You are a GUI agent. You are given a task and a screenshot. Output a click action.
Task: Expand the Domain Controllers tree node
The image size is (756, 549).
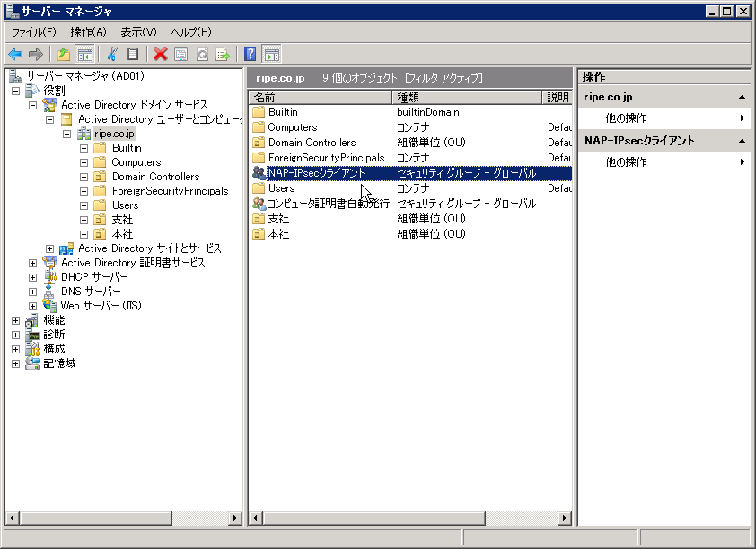(x=84, y=177)
